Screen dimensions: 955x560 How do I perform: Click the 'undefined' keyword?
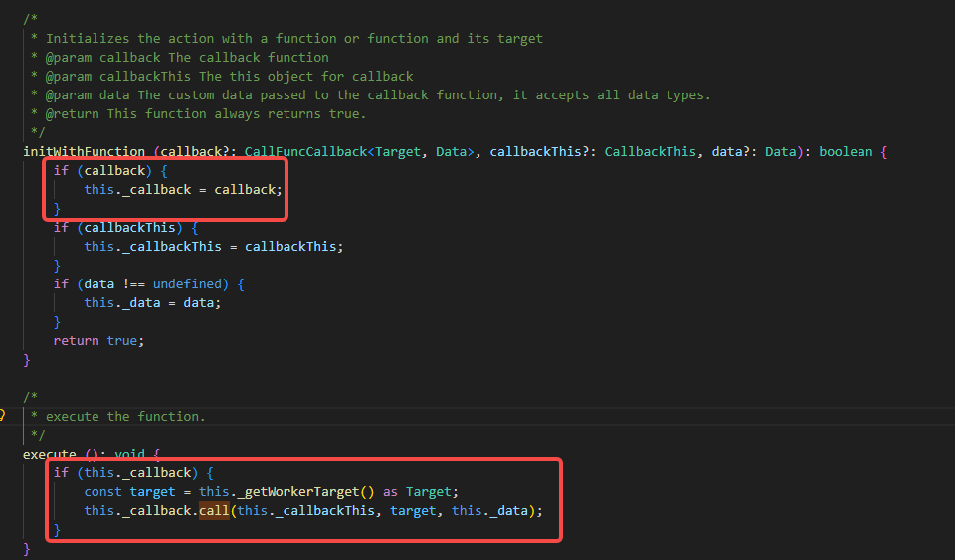point(187,283)
